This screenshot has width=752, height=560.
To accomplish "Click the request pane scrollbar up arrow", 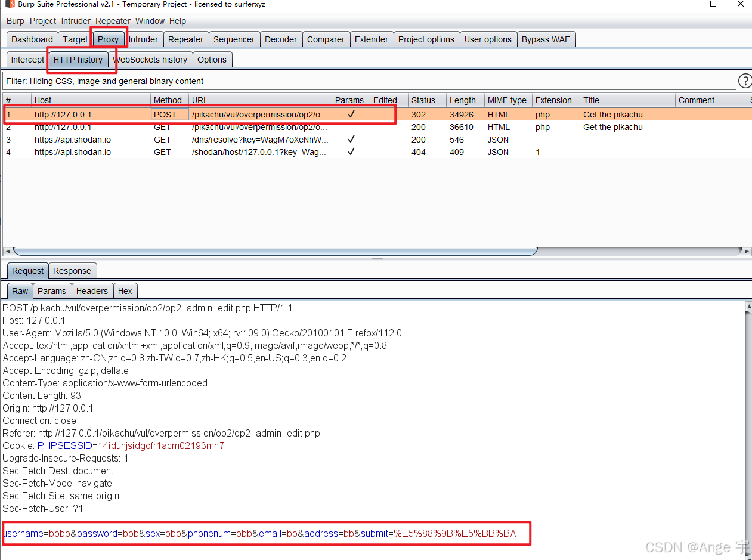I will (748, 307).
